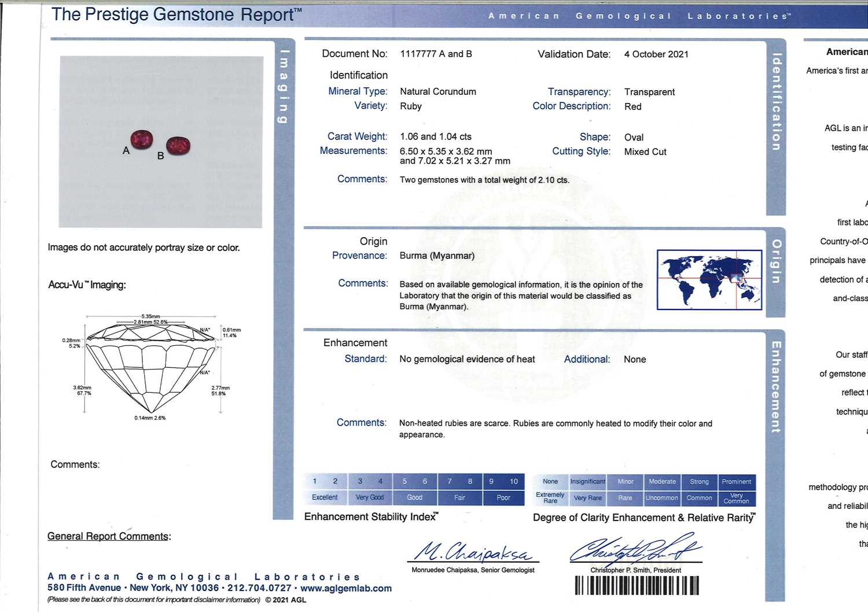Click the "Good" stability index cell
This screenshot has width=868, height=613.
pos(415,497)
